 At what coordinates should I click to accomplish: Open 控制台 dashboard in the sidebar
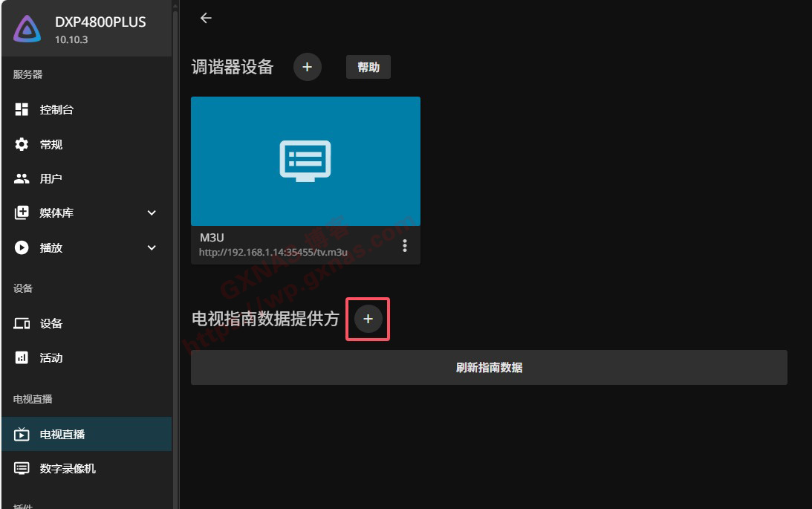56,110
